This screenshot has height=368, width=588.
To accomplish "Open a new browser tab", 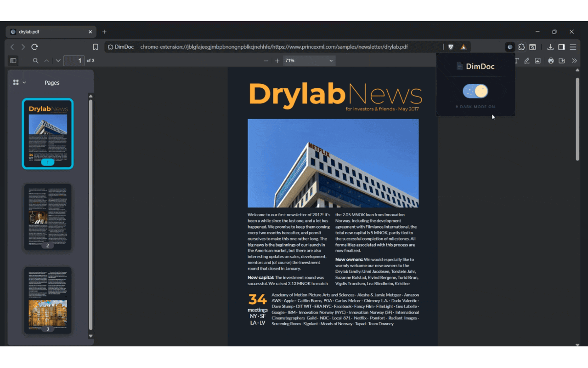I will pyautogui.click(x=104, y=32).
